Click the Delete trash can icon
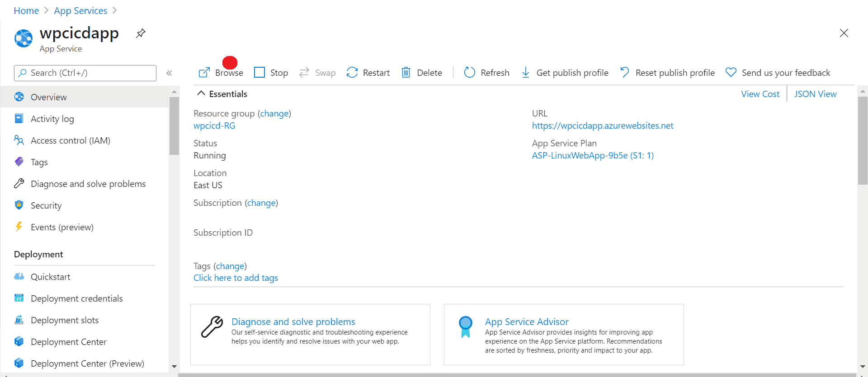Image resolution: width=868 pixels, height=377 pixels. coord(406,72)
